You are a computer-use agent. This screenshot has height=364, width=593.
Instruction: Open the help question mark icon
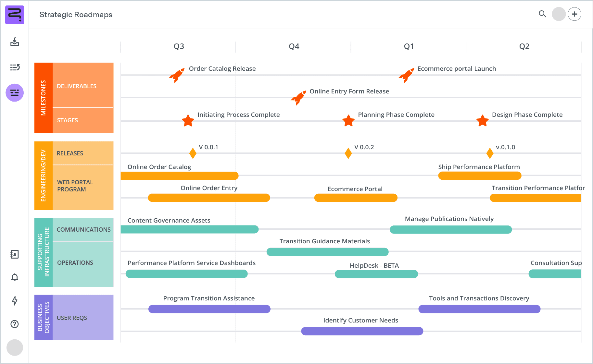pyautogui.click(x=15, y=324)
